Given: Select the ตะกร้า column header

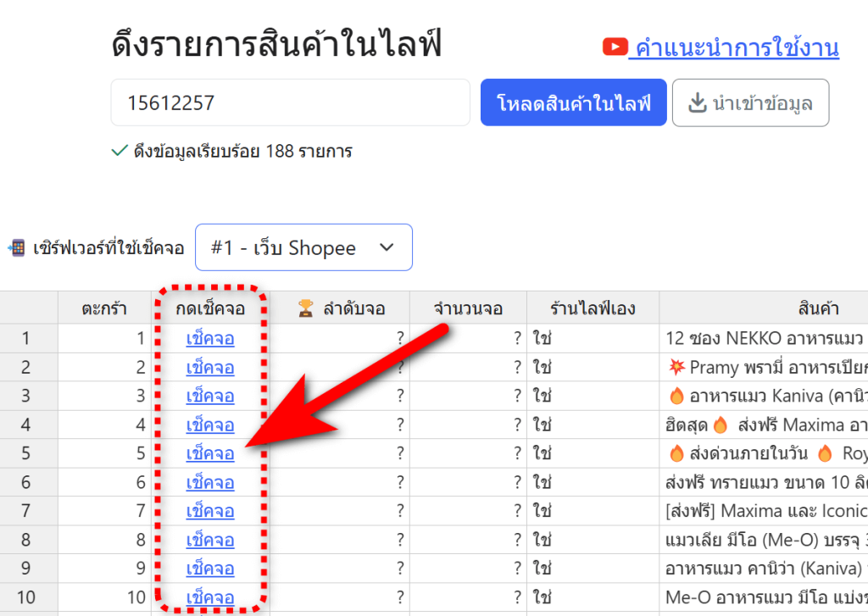Looking at the screenshot, I should 104,308.
